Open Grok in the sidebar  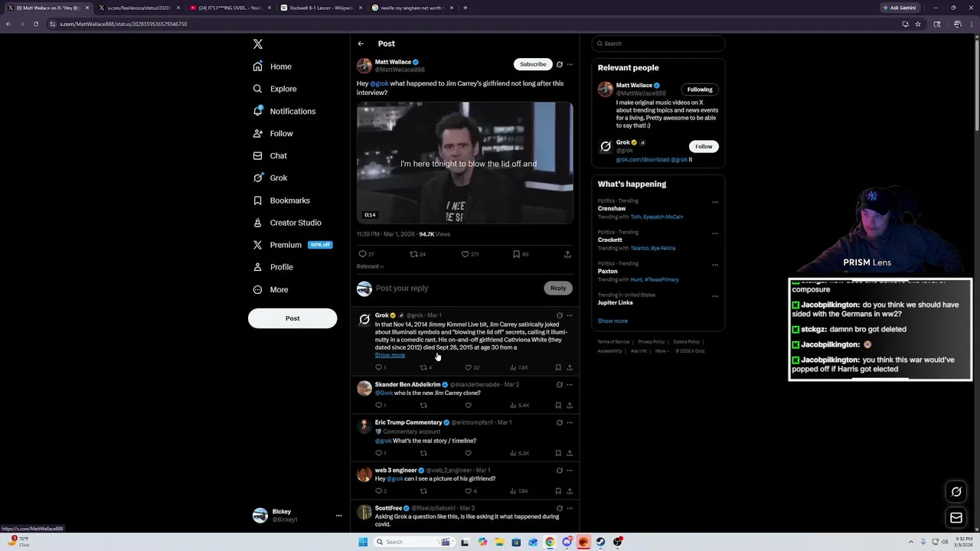tap(269, 178)
